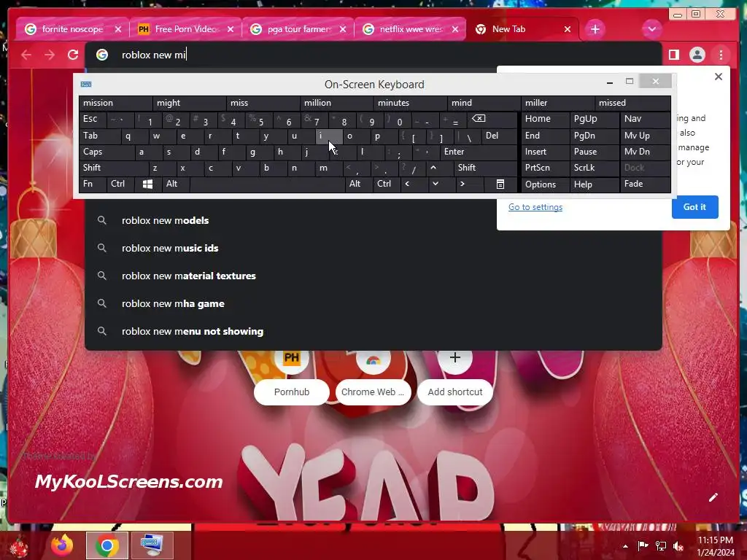Toggle the left Shift key
Image resolution: width=747 pixels, height=560 pixels.
(x=114, y=168)
